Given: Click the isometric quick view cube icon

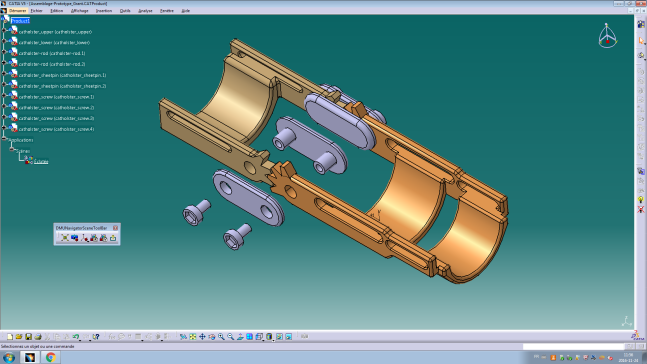Looking at the screenshot, I should (259, 337).
